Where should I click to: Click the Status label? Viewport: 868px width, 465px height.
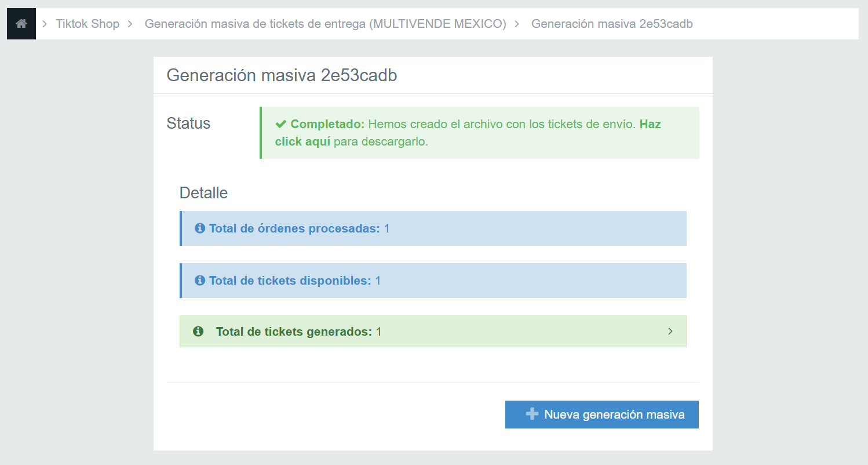[188, 123]
